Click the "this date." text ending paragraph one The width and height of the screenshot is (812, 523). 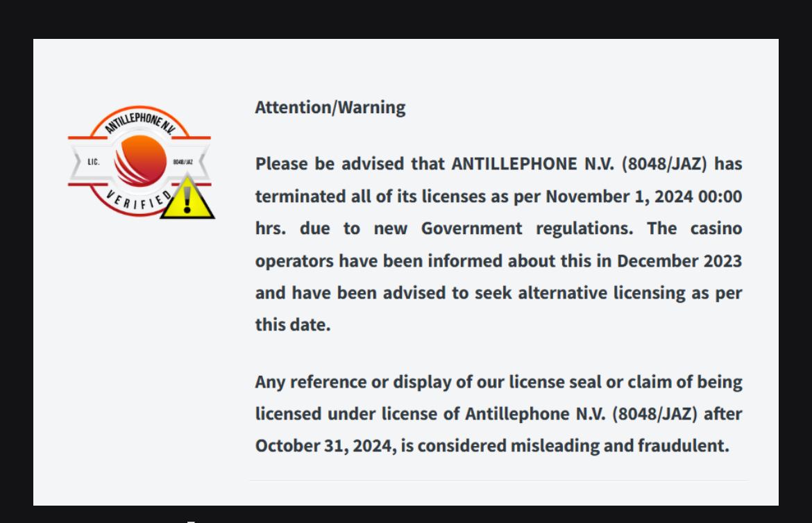[x=293, y=324]
